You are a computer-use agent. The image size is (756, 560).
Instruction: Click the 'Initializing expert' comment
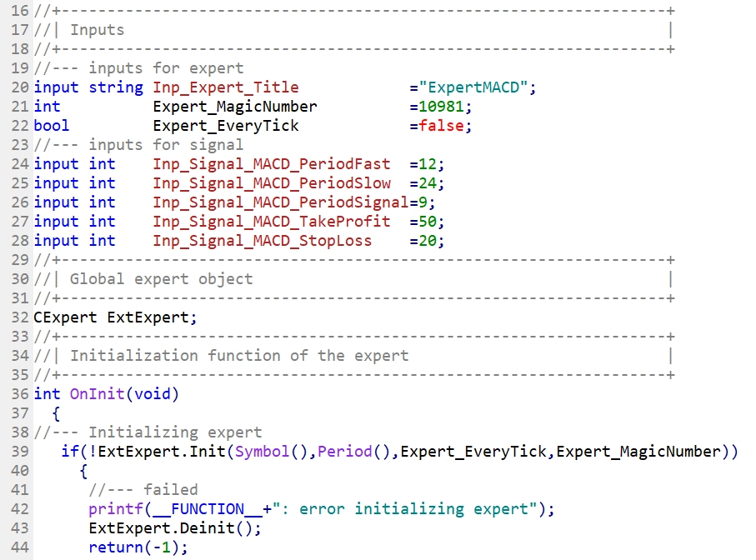pyautogui.click(x=175, y=432)
